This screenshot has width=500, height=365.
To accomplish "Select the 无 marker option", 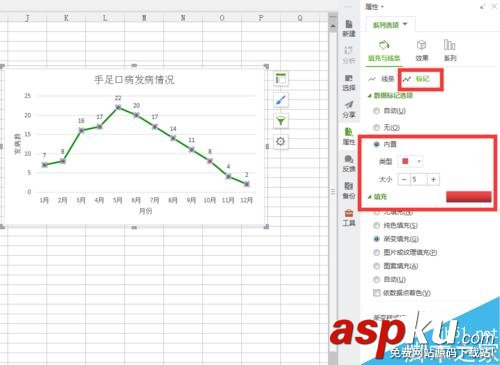I will pyautogui.click(x=387, y=127).
